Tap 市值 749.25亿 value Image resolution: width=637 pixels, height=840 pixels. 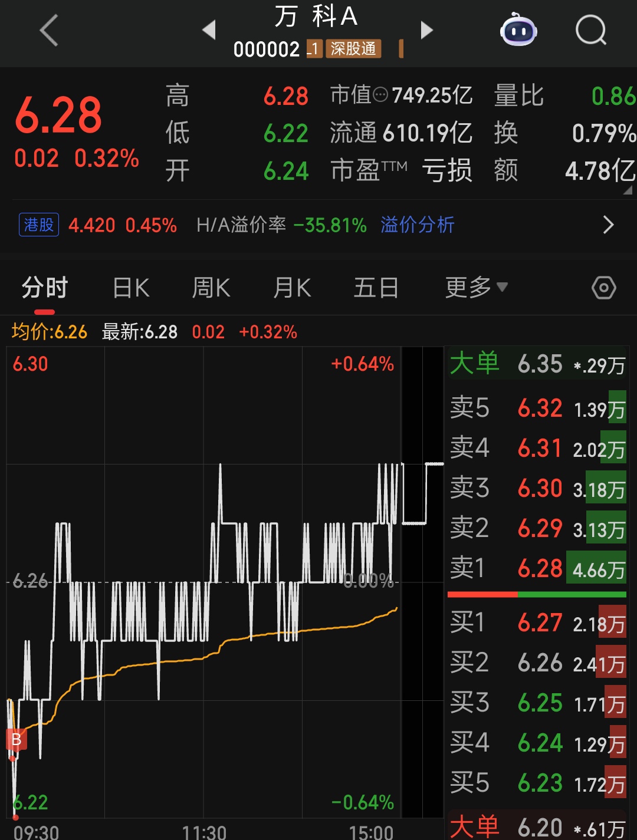(432, 95)
